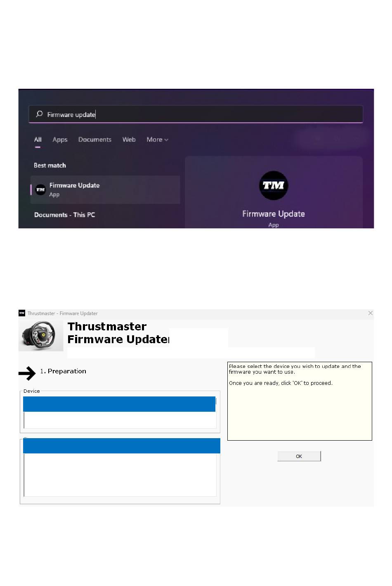Open Firmware Update app from Best match

(x=105, y=190)
